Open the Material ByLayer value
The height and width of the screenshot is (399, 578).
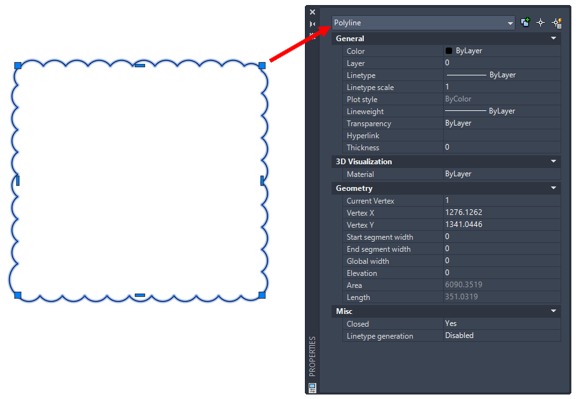point(502,174)
